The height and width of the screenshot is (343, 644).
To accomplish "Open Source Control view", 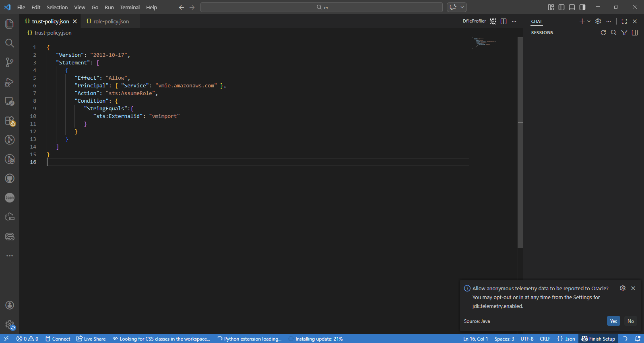I will (10, 62).
